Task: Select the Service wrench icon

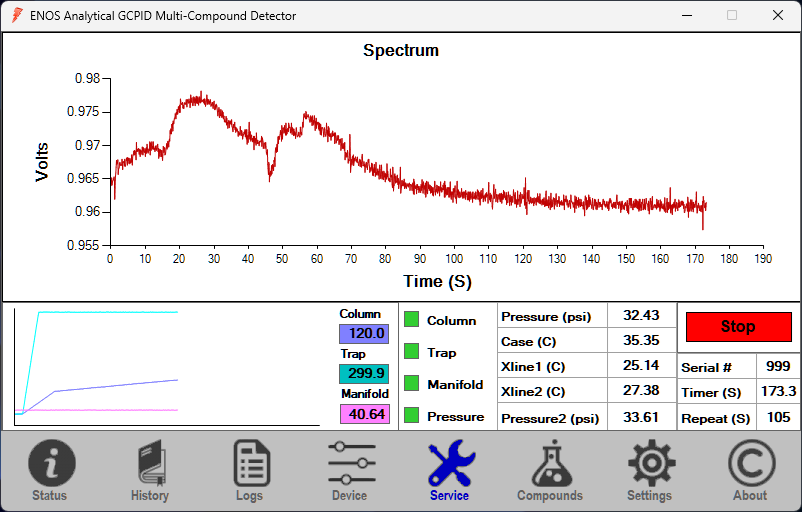Action: pos(450,465)
